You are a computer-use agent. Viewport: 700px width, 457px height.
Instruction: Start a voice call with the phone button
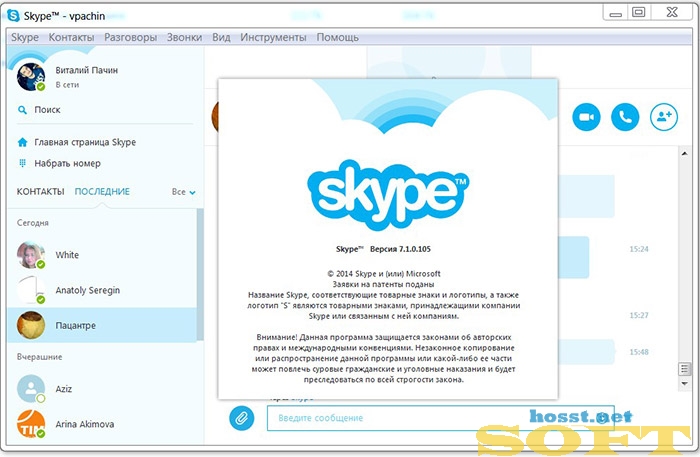[625, 117]
